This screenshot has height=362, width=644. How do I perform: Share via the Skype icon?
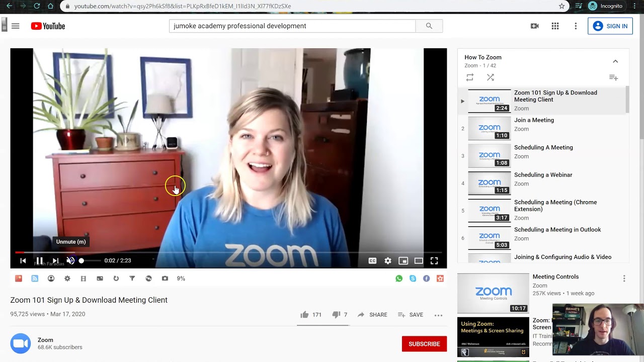pos(413,278)
